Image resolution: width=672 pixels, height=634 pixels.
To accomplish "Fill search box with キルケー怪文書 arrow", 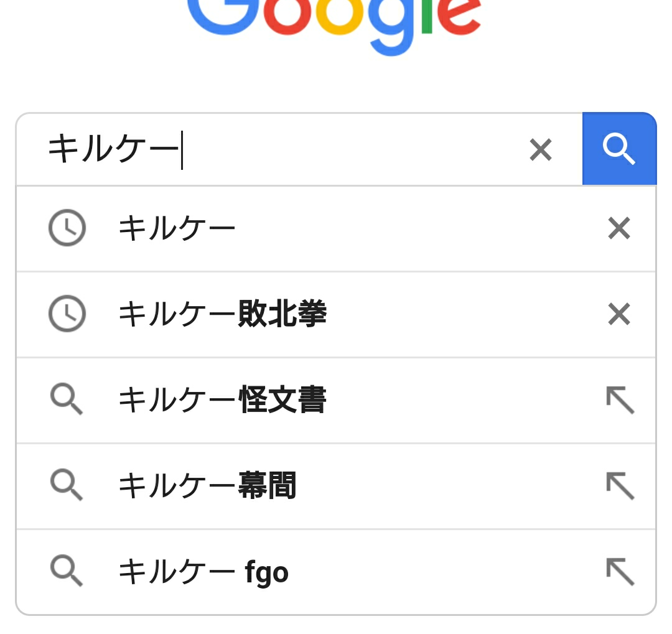I will point(620,400).
